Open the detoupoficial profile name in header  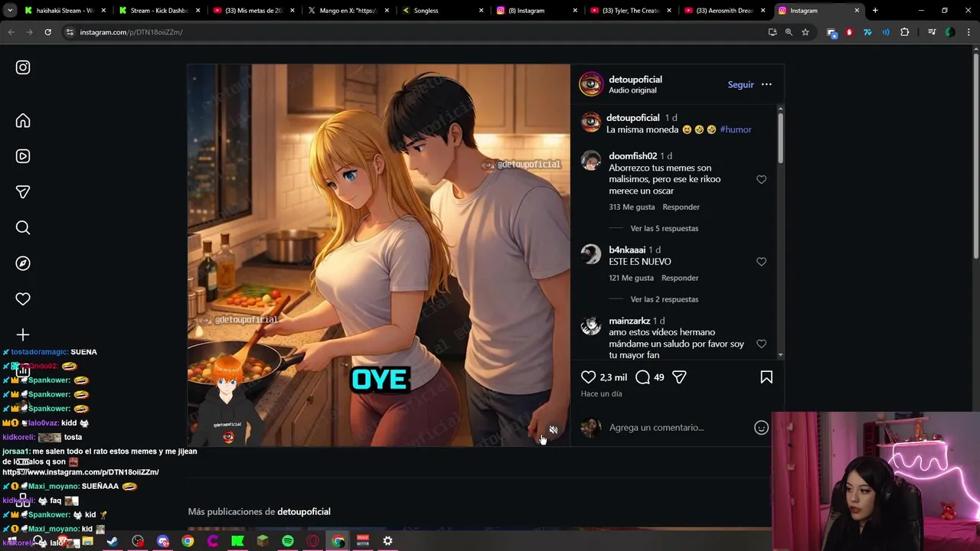click(635, 80)
